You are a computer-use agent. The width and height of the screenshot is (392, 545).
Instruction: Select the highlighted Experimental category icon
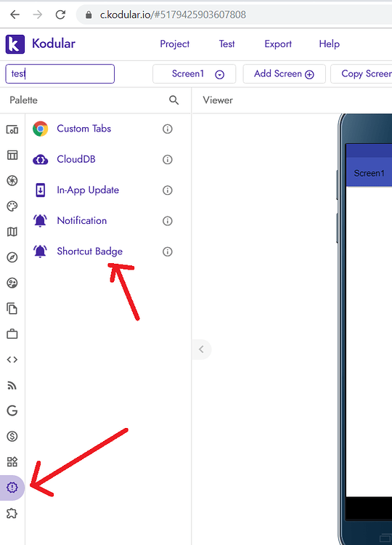12,488
